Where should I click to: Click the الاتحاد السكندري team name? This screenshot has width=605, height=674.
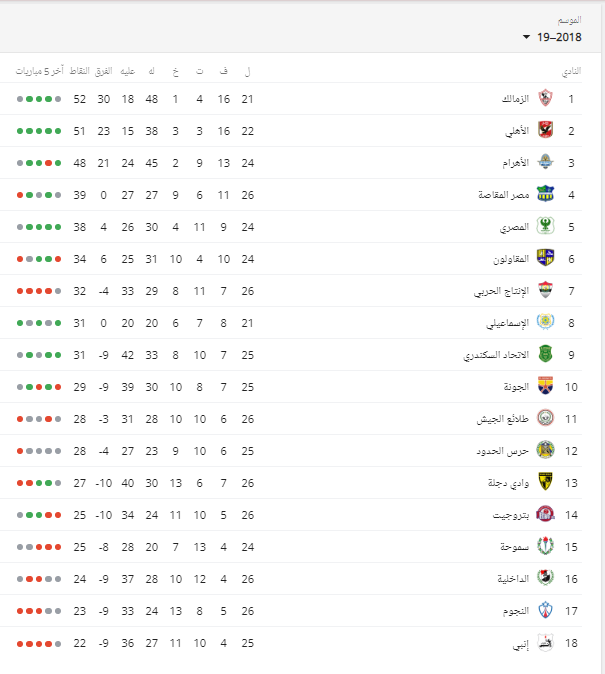coord(496,355)
